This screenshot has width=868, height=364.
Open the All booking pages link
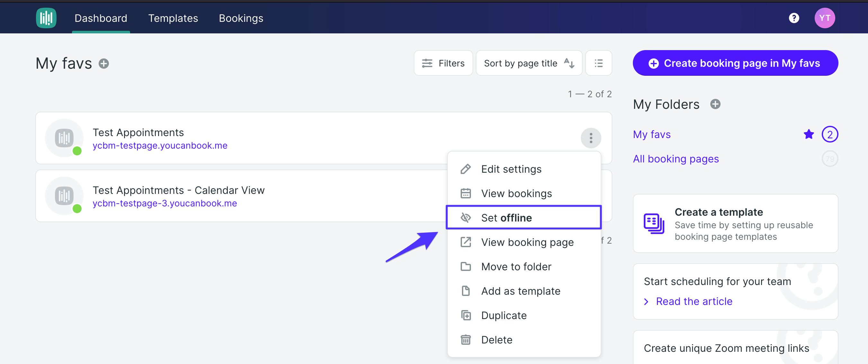tap(676, 159)
